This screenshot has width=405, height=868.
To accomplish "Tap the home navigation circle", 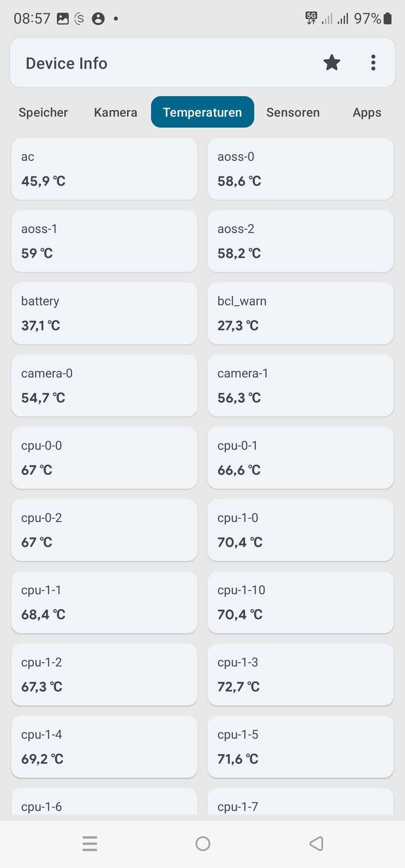I will click(x=203, y=843).
